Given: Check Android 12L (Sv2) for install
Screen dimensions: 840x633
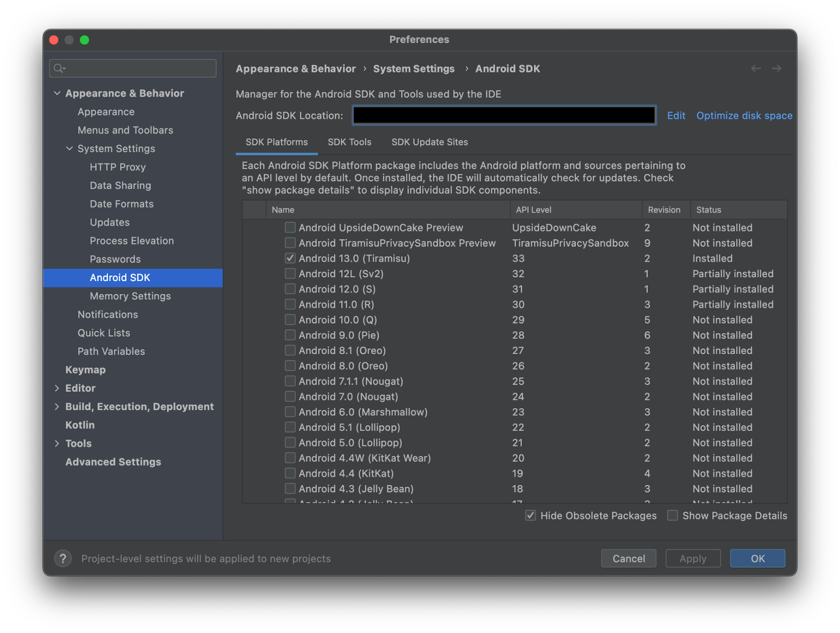Looking at the screenshot, I should coord(290,273).
